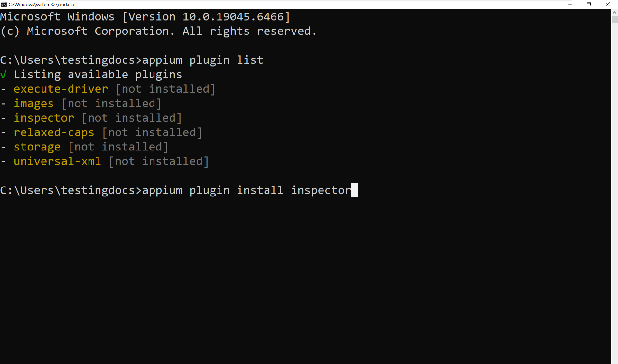Image resolution: width=618 pixels, height=364 pixels.
Task: Click the dash bullet before inspector plugin
Action: tap(4, 118)
